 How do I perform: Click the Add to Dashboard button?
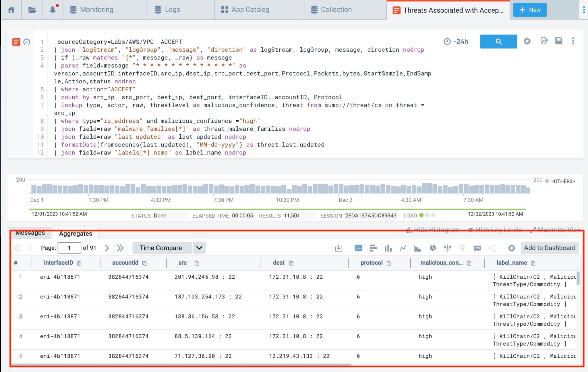[550, 248]
